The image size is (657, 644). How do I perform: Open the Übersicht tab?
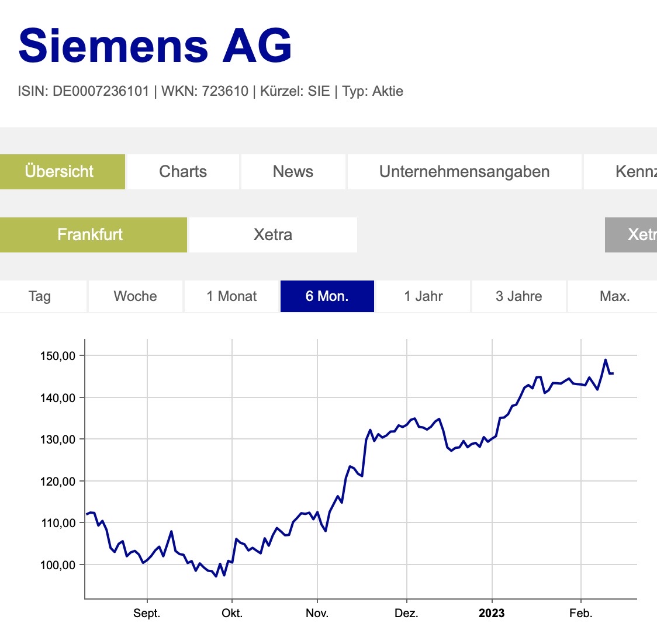(62, 172)
